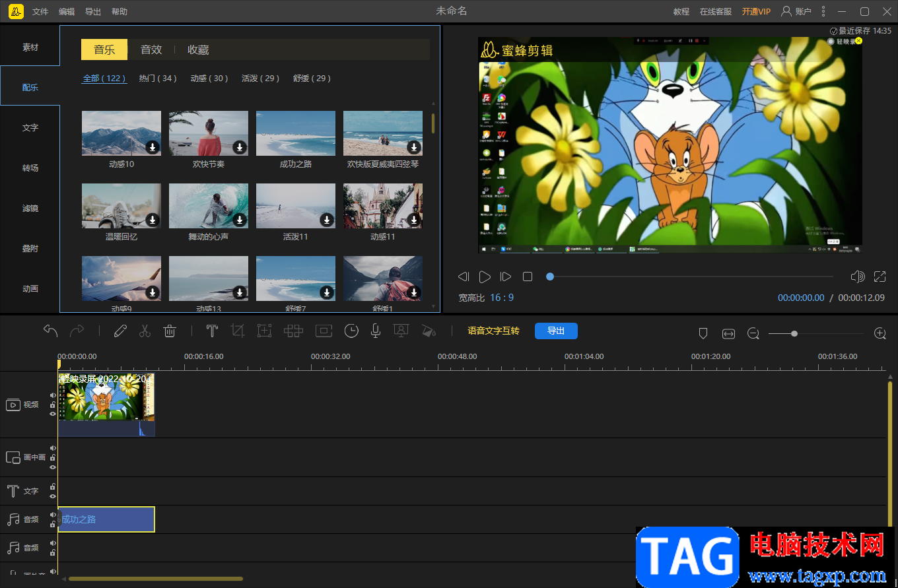Open the more options dots menu

tap(823, 12)
